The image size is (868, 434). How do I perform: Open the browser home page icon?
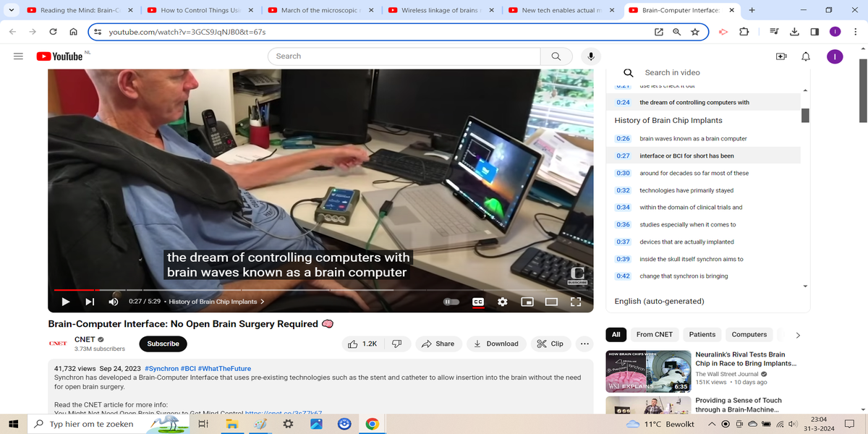coord(73,32)
